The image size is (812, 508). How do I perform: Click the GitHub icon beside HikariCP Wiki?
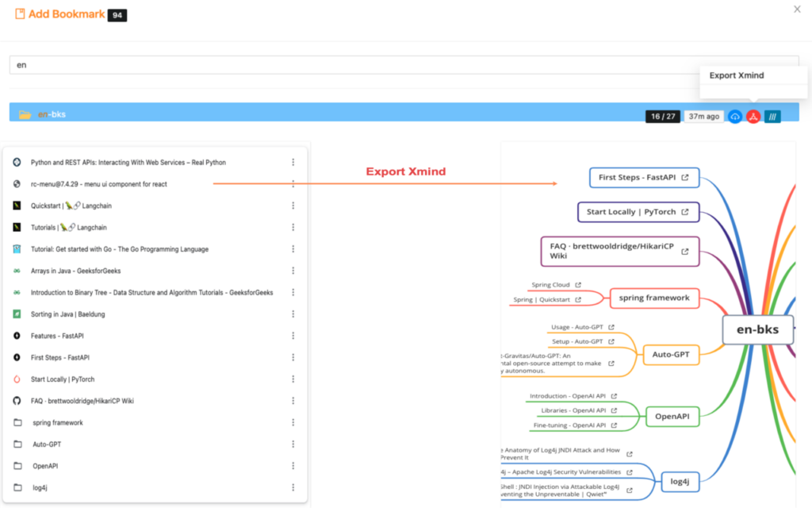[x=17, y=401]
